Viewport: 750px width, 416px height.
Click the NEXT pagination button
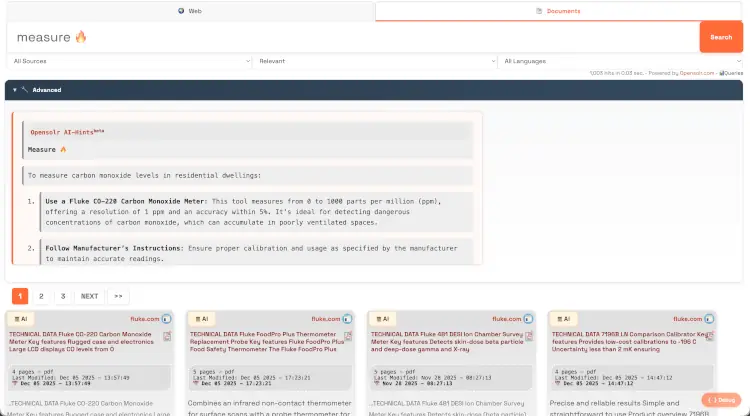click(x=89, y=296)
